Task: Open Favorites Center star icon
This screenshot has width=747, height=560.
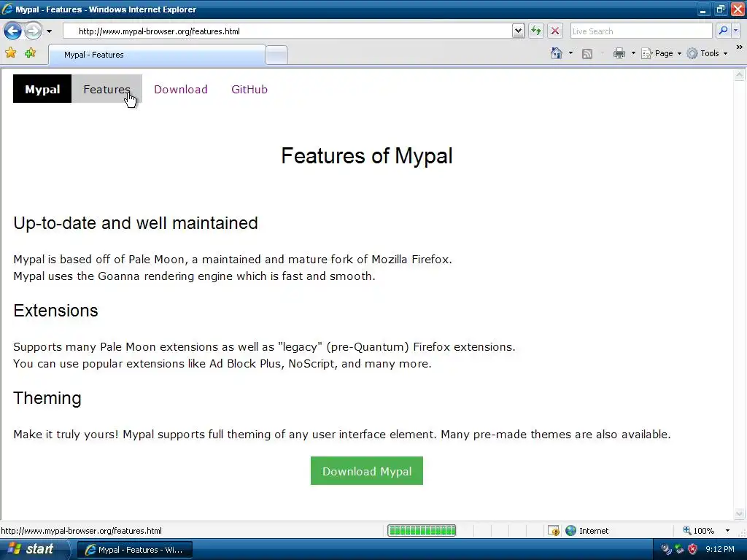Action: pos(11,53)
